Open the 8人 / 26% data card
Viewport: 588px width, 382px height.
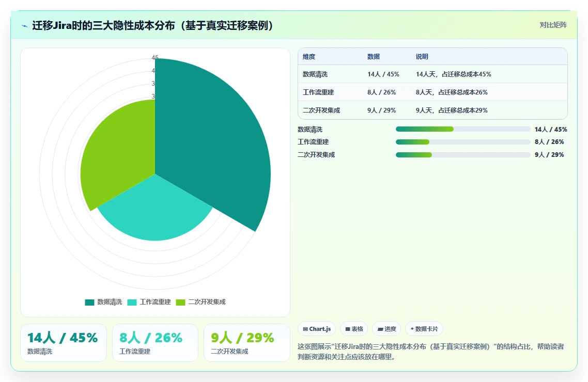[155, 343]
